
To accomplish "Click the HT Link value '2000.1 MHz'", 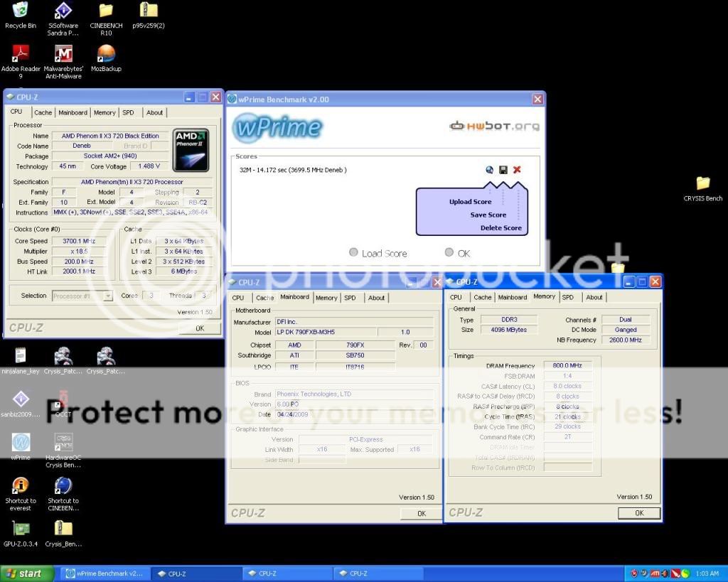I will (79, 271).
